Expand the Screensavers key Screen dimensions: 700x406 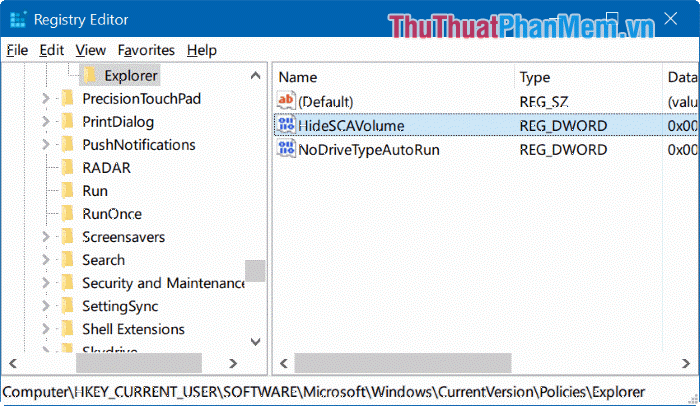pos(46,237)
